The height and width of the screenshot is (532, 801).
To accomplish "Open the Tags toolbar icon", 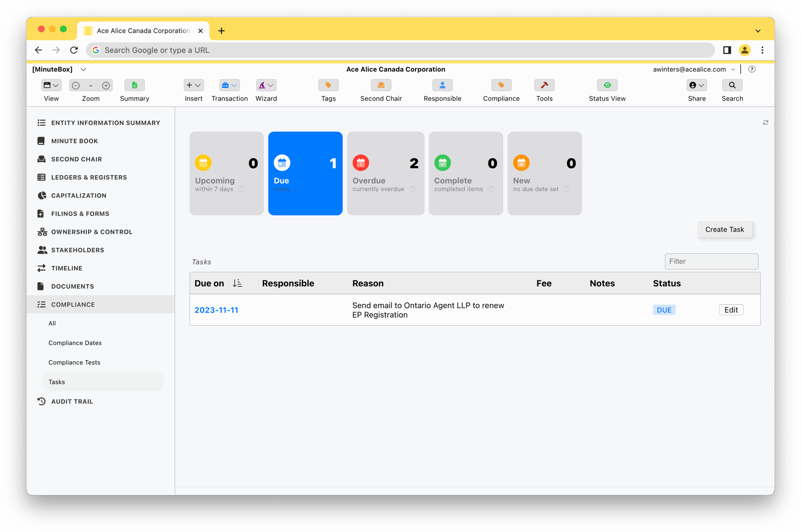I will tap(328, 85).
